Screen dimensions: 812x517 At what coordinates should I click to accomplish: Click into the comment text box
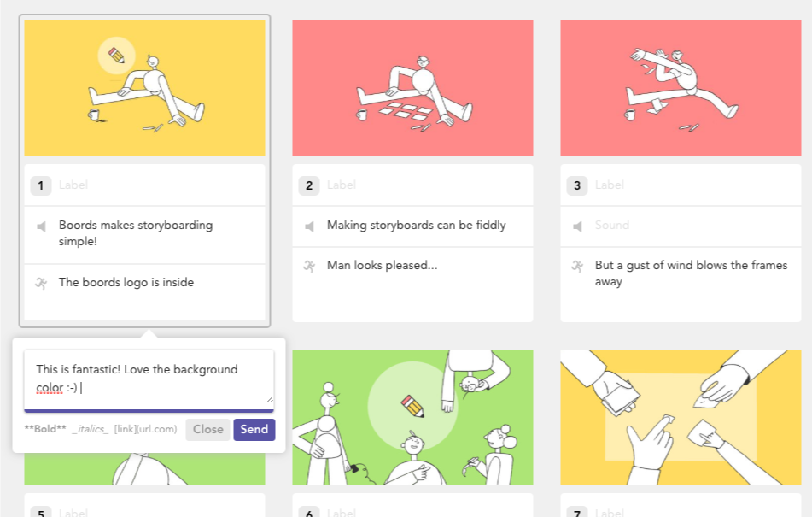click(149, 380)
